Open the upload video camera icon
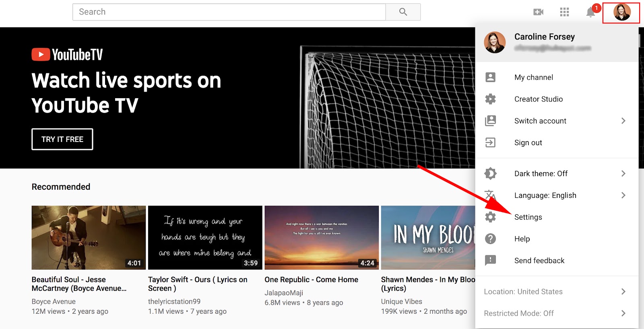This screenshot has width=644, height=329. tap(538, 12)
